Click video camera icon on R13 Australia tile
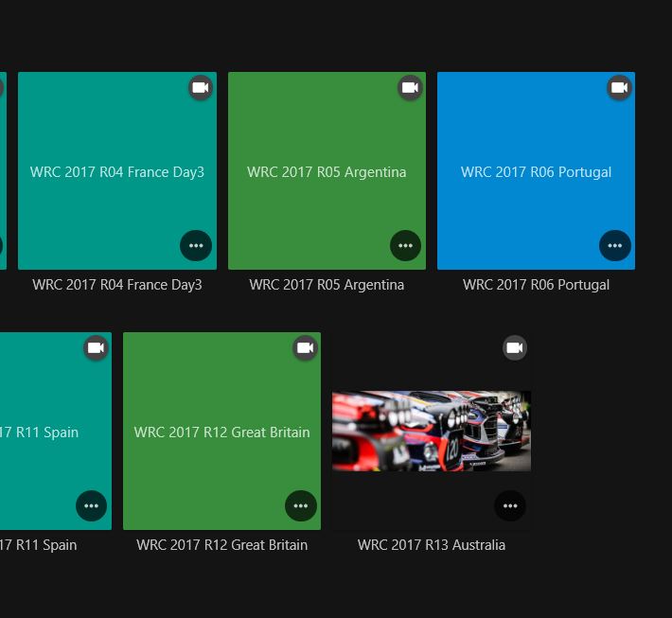The height and width of the screenshot is (618, 672). click(x=515, y=348)
